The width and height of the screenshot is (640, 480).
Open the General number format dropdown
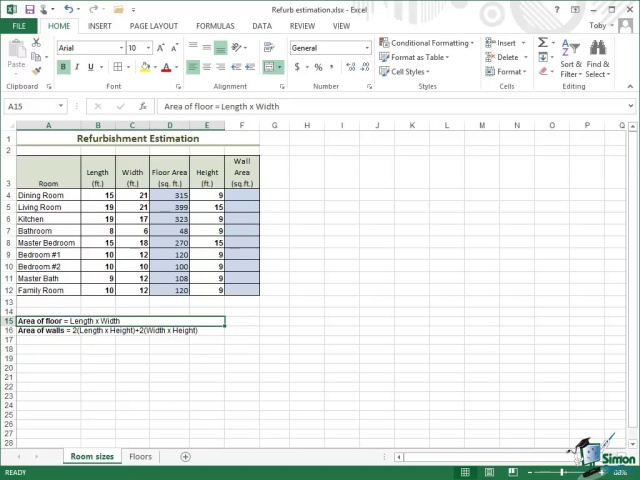[367, 48]
